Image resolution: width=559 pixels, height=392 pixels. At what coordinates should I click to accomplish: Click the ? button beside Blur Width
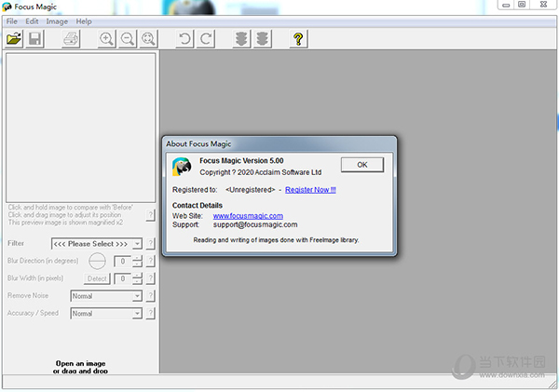[x=150, y=278]
